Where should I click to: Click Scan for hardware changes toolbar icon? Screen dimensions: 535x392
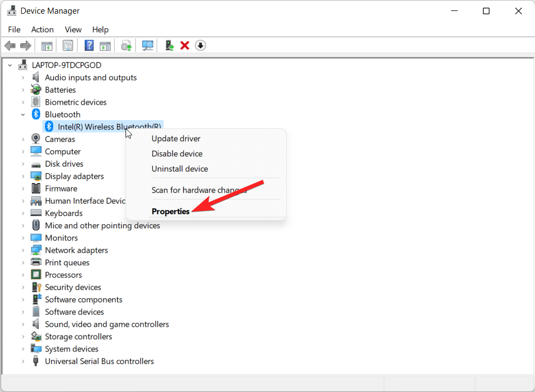coord(147,46)
